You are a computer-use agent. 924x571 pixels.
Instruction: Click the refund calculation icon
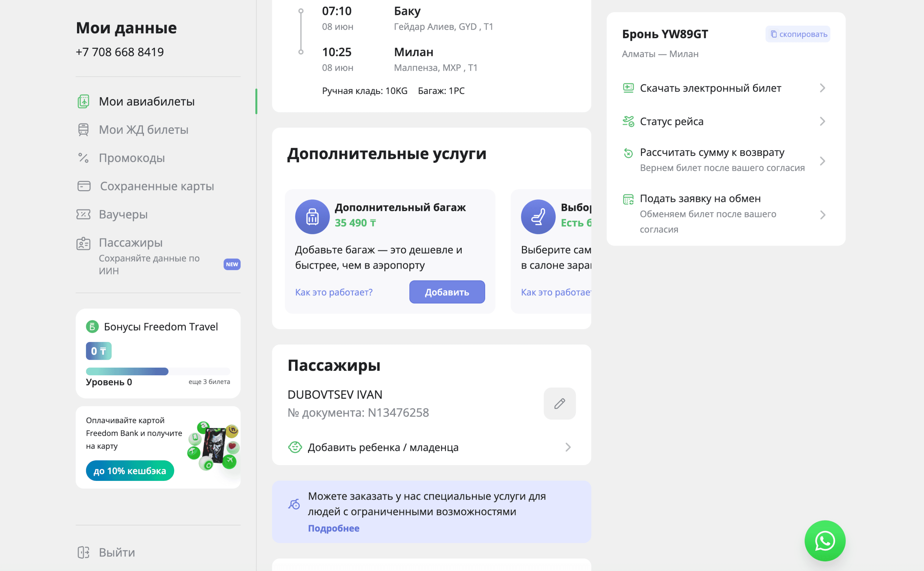click(x=628, y=153)
